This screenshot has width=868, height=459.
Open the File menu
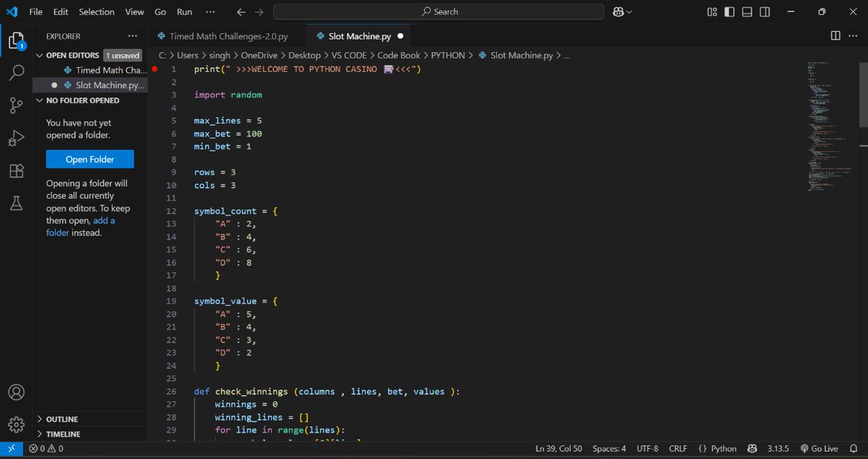(x=36, y=12)
